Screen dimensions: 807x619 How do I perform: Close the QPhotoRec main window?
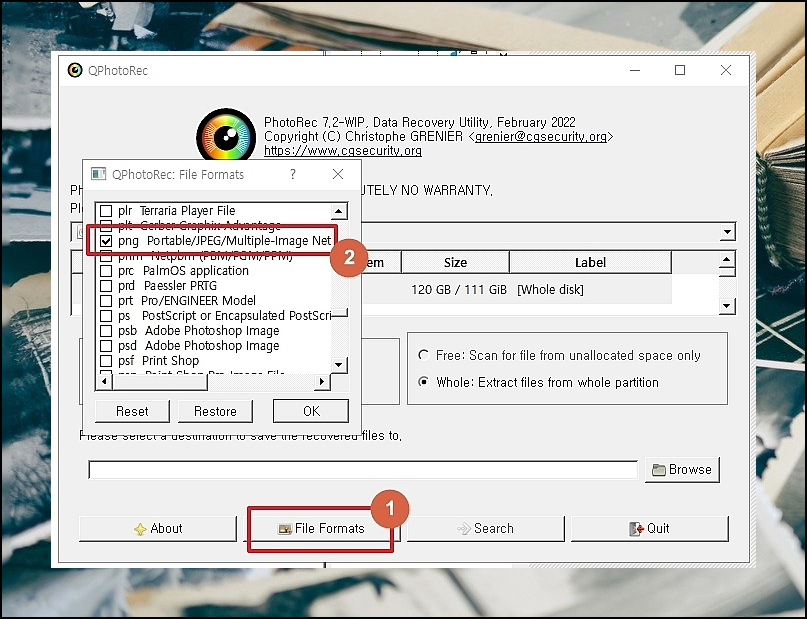pyautogui.click(x=726, y=70)
